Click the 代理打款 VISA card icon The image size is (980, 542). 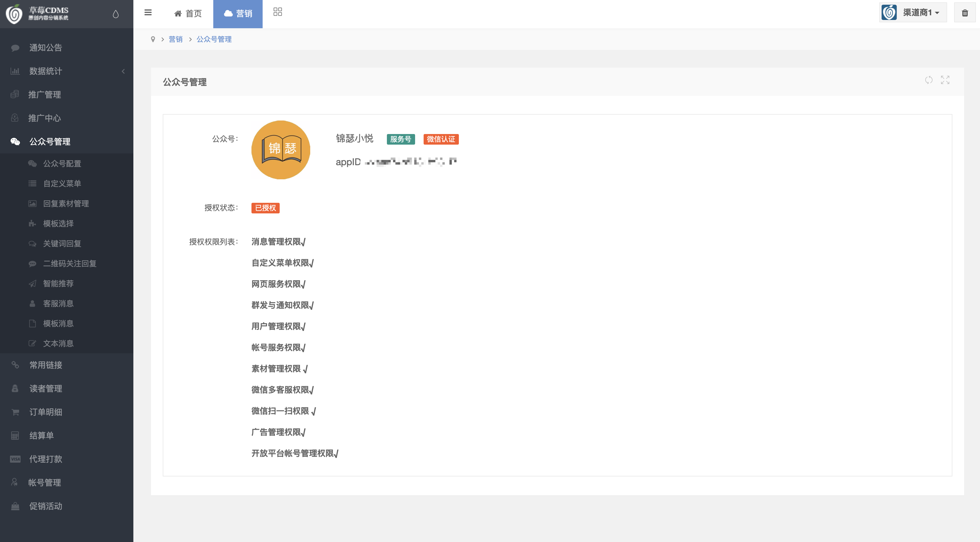coord(15,459)
